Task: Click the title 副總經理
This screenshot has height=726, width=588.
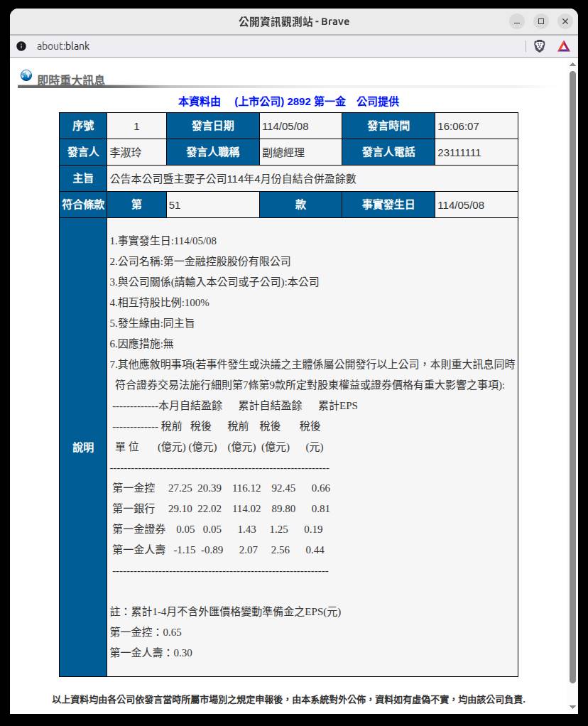Action: 283,152
